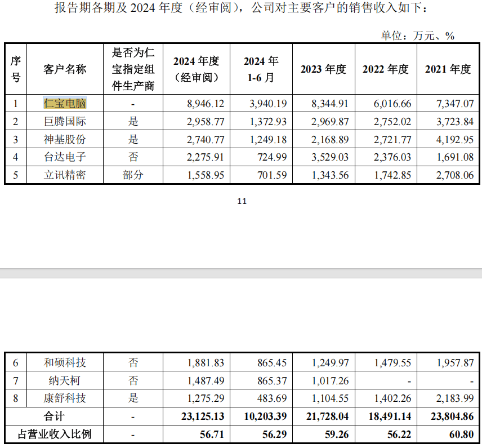This screenshot has width=482, height=448.
Task: Click the 单位:万元、% unit label
Action: click(x=418, y=36)
